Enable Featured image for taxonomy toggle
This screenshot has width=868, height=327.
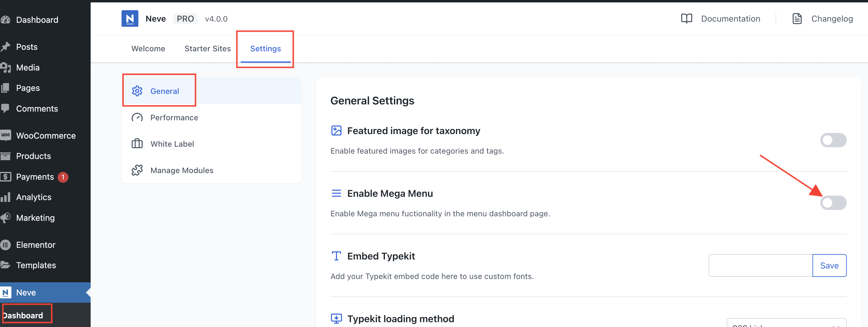(x=833, y=140)
